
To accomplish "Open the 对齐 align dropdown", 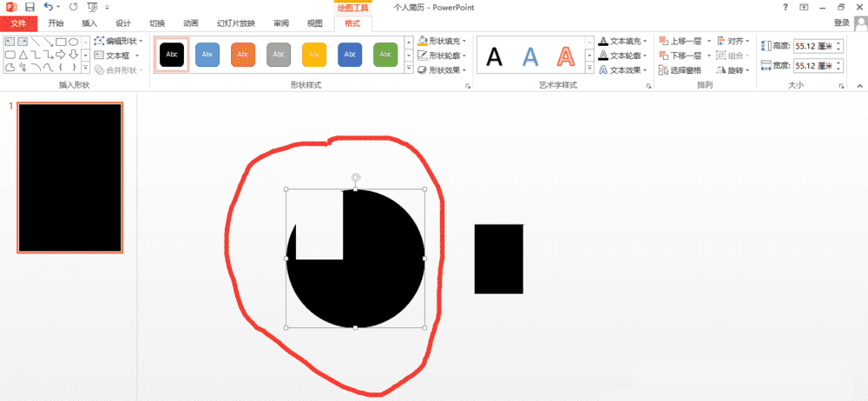I will pos(733,41).
